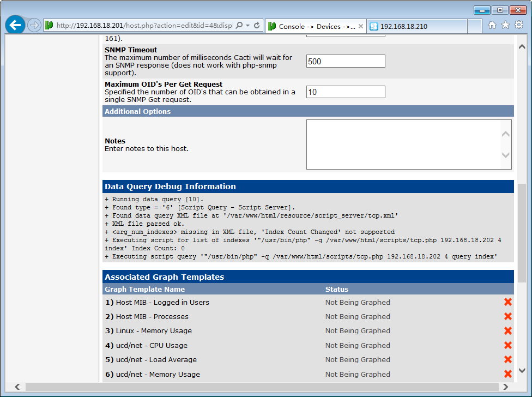532x397 pixels.
Task: Maximize the browser window
Action: click(x=500, y=10)
